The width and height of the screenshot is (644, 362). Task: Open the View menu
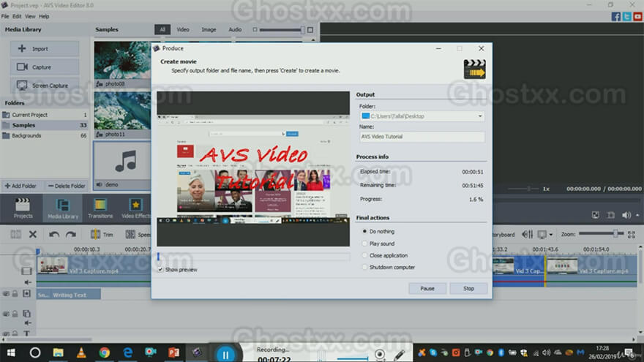coord(30,16)
